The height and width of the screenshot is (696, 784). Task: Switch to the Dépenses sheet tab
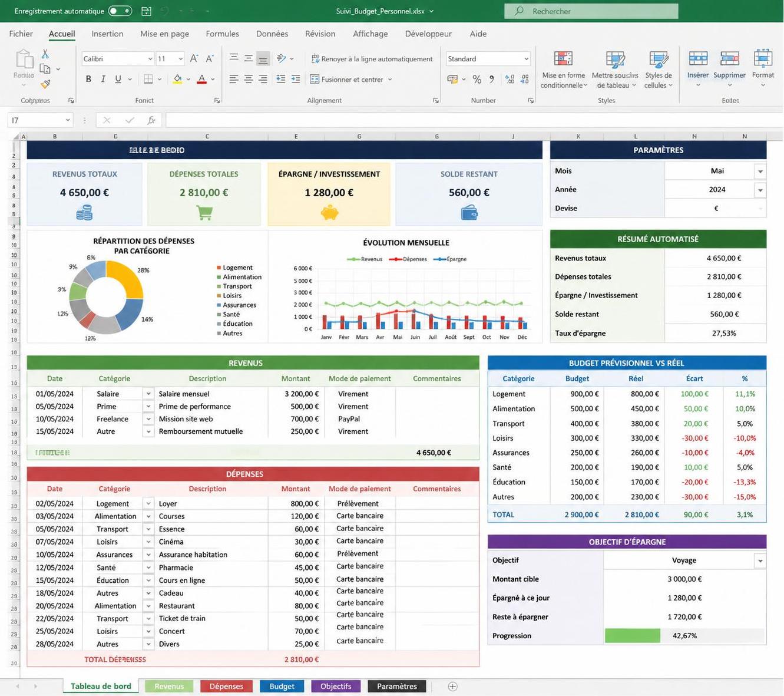point(226,686)
